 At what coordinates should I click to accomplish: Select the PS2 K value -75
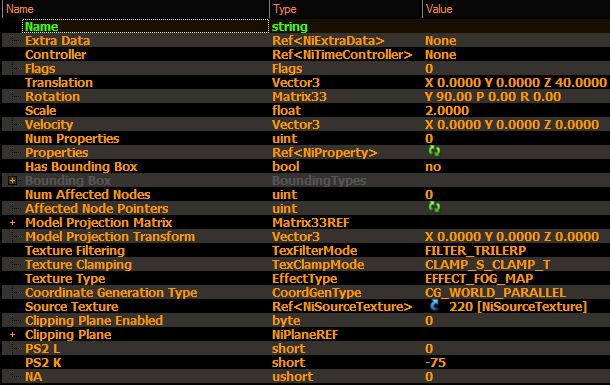tap(435, 362)
